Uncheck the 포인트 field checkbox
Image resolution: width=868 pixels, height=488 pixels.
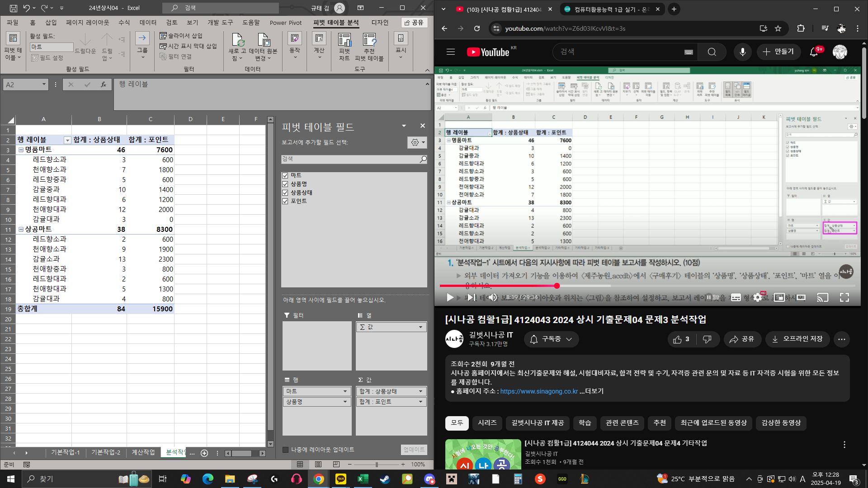point(285,201)
